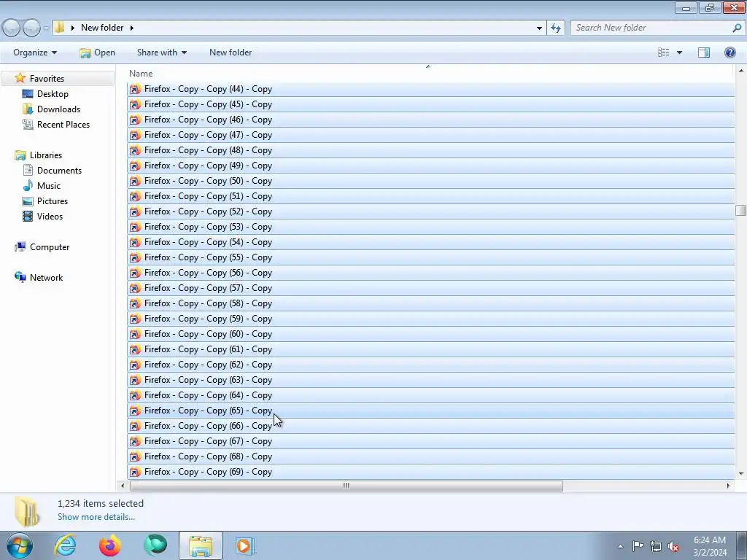This screenshot has width=747, height=560.
Task: Select Firefox - Copy - Copy (63) - Copy
Action: point(431,380)
